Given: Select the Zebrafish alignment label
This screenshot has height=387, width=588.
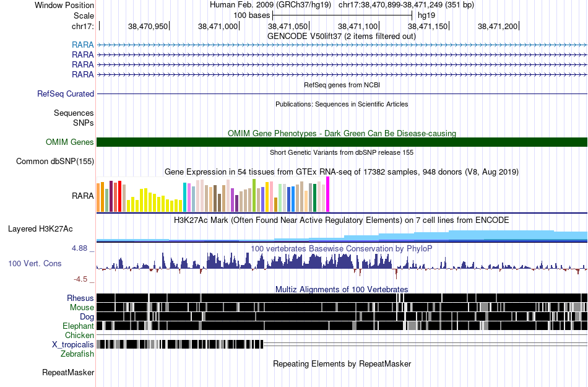Looking at the screenshot, I should coord(77,354).
